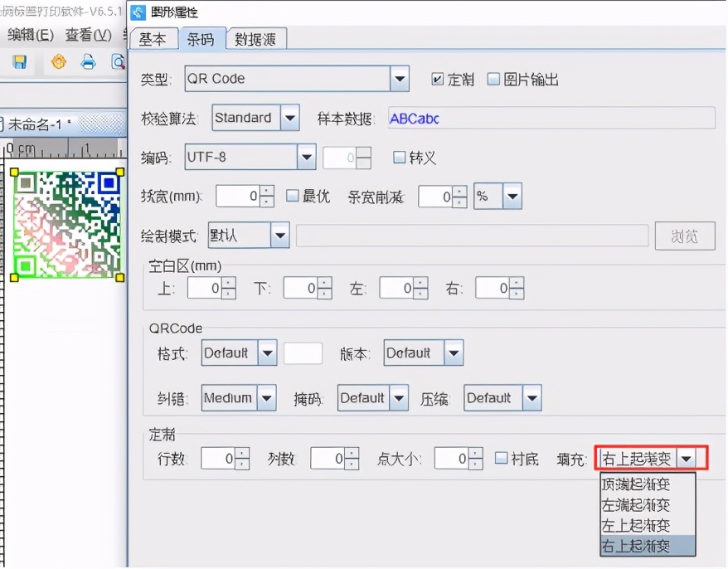The width and height of the screenshot is (728, 569).
Task: Click the bottom-left yellow resize handle
Action: click(14, 278)
